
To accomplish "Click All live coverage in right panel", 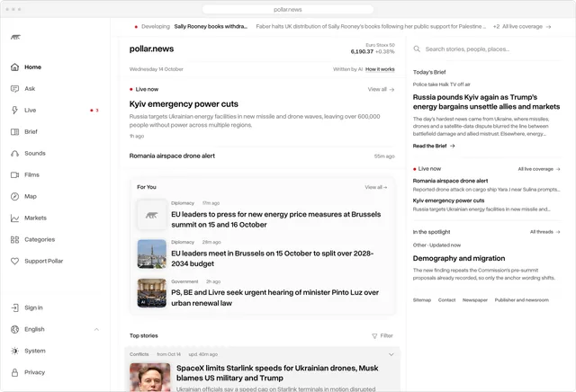I will point(539,169).
